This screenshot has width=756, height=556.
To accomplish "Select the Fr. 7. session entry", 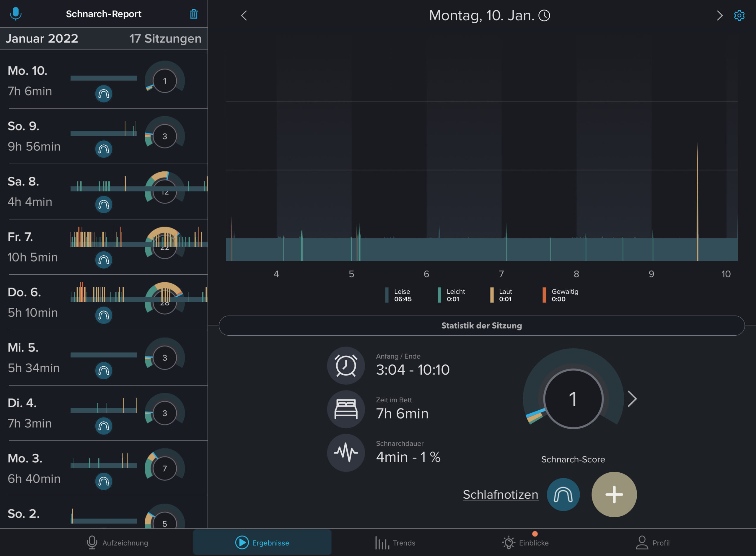I will tap(34, 247).
